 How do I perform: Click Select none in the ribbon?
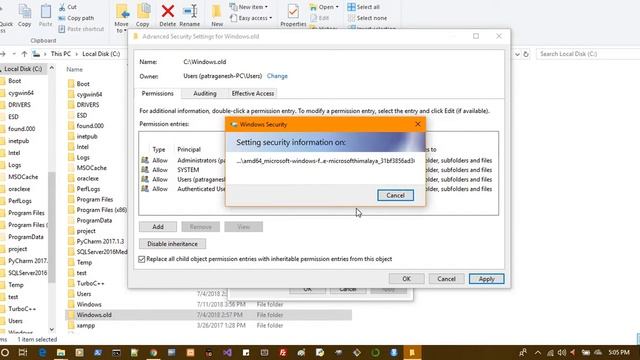(x=367, y=18)
